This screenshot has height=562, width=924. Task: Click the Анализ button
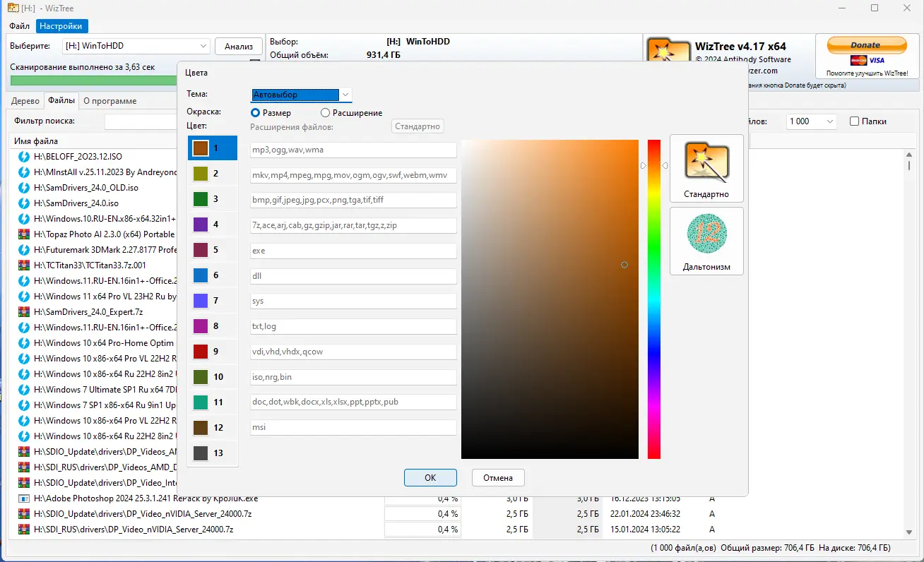pyautogui.click(x=239, y=46)
